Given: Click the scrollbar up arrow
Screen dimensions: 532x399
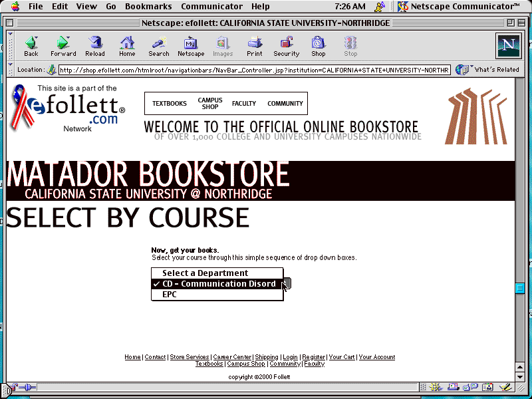Looking at the screenshot, I should (520, 367).
